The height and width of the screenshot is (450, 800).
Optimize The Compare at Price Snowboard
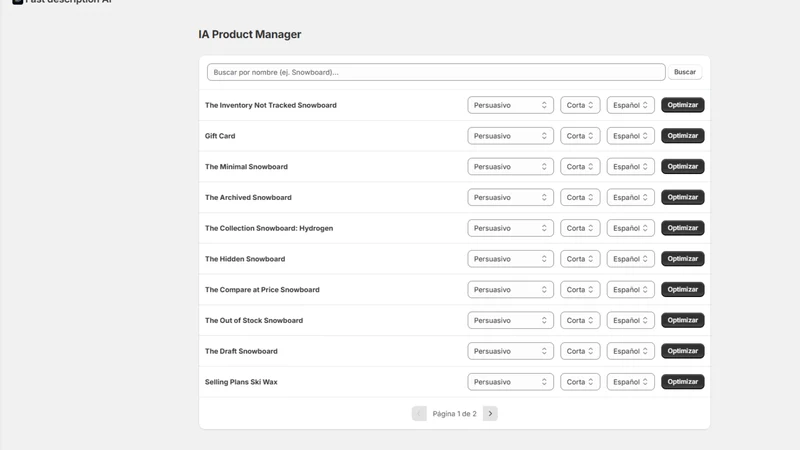click(x=683, y=289)
